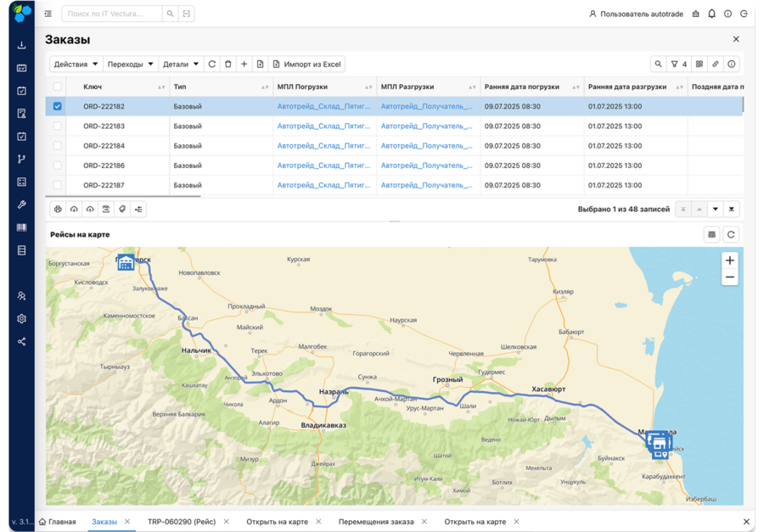This screenshot has height=532, width=764.
Task: Zoom in on the map
Action: 729,260
